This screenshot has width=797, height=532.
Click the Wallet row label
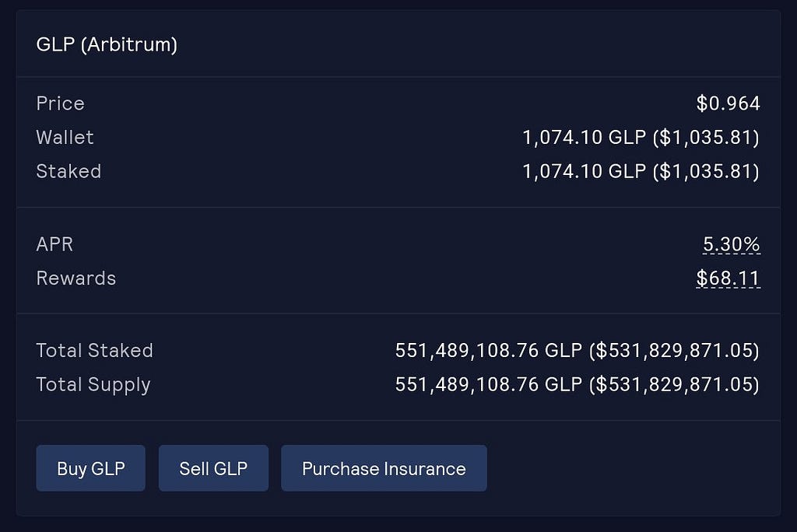click(x=65, y=138)
